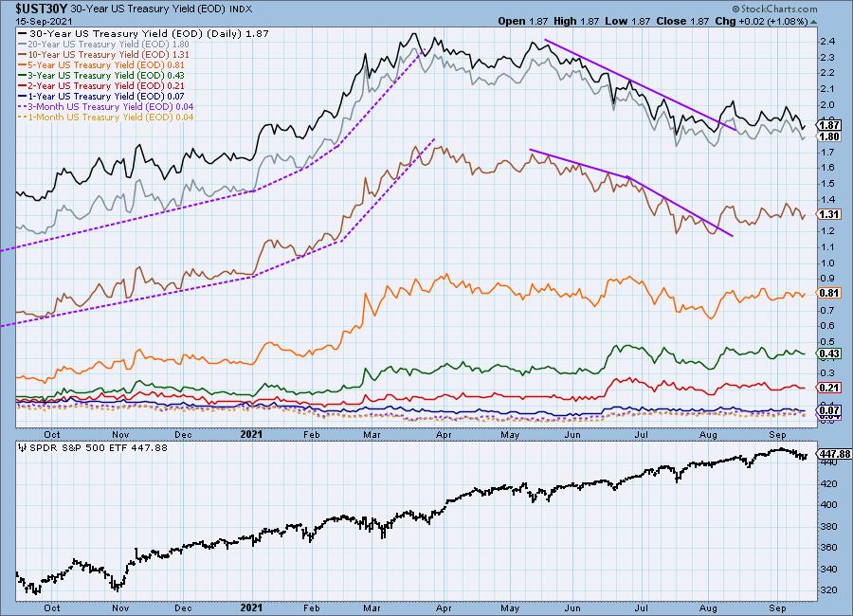Click the Oct label on yield panel time axis
This screenshot has width=853, height=616.
coord(52,434)
